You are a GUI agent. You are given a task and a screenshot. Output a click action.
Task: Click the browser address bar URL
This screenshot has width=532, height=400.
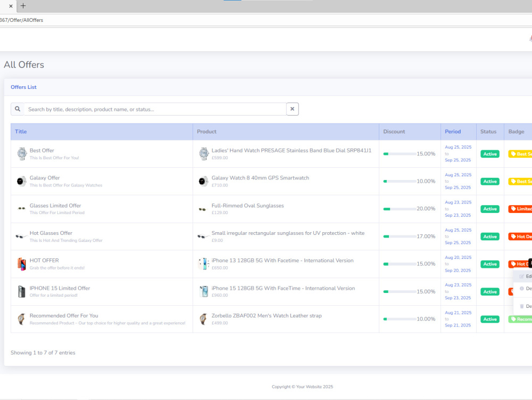(22, 20)
